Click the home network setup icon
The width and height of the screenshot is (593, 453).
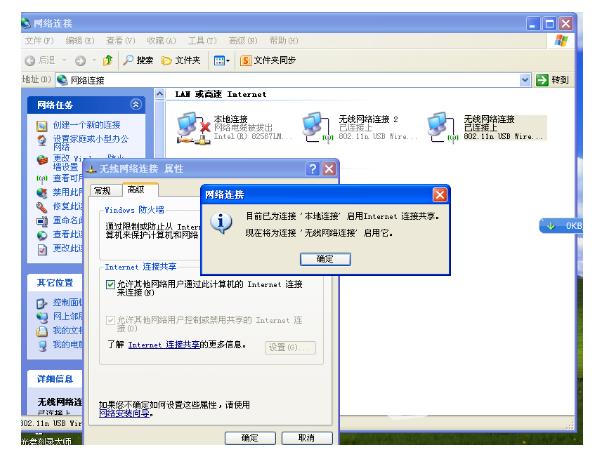[42, 141]
